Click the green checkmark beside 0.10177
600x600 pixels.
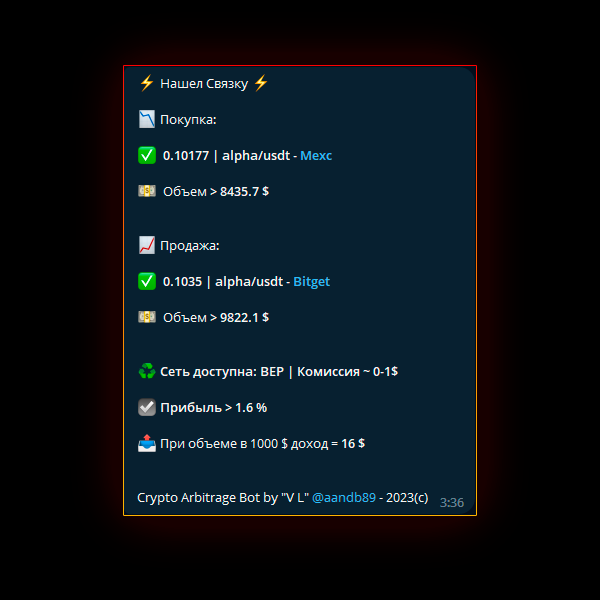147,155
